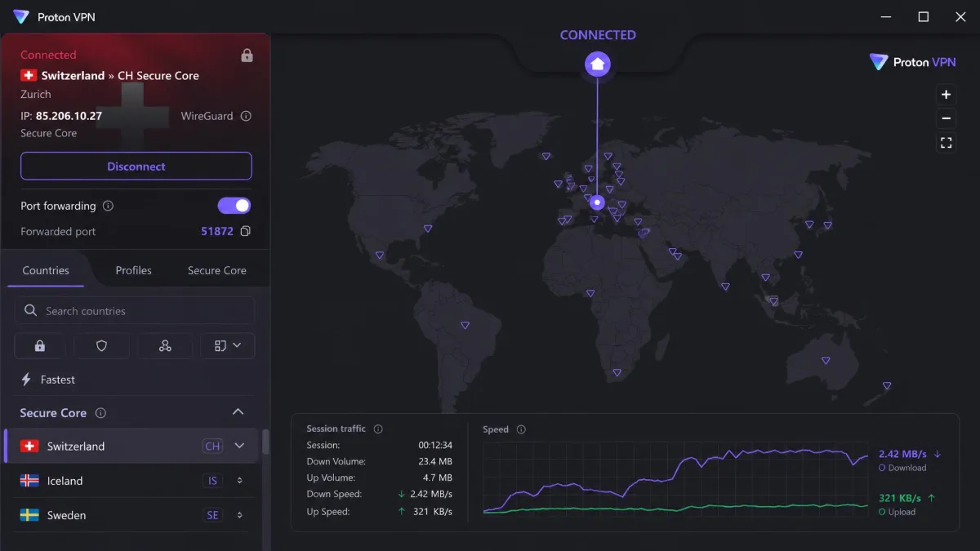Image resolution: width=980 pixels, height=551 pixels.
Task: Click the Switzerland flag in server list
Action: 29,447
